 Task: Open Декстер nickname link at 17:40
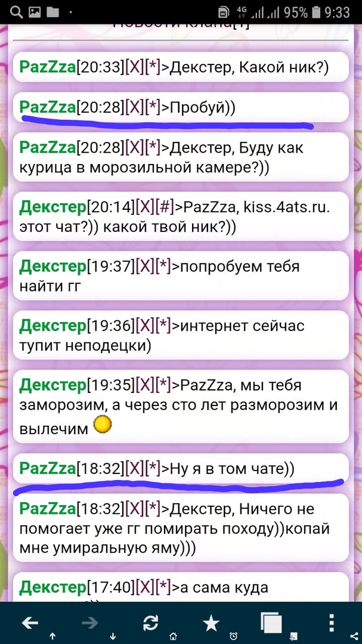(53, 588)
